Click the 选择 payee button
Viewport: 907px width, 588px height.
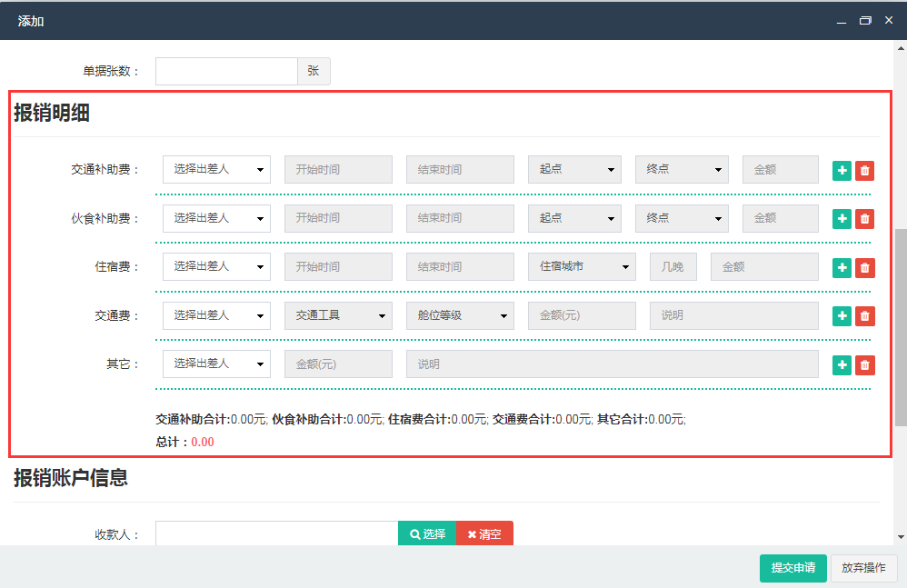(427, 533)
